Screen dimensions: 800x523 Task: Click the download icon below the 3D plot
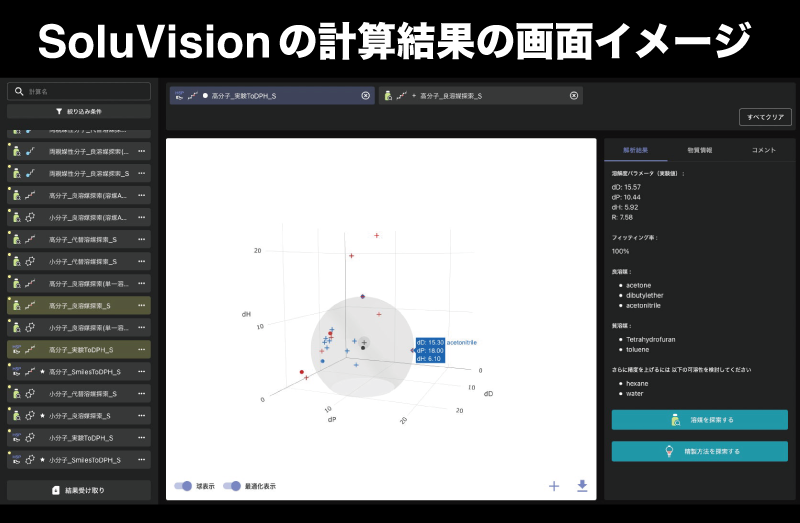click(x=582, y=486)
